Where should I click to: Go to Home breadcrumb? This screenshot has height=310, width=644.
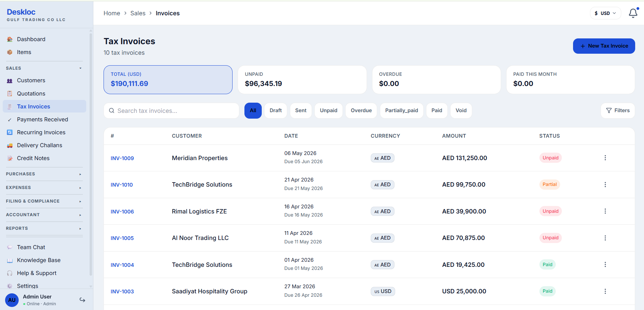(x=112, y=13)
